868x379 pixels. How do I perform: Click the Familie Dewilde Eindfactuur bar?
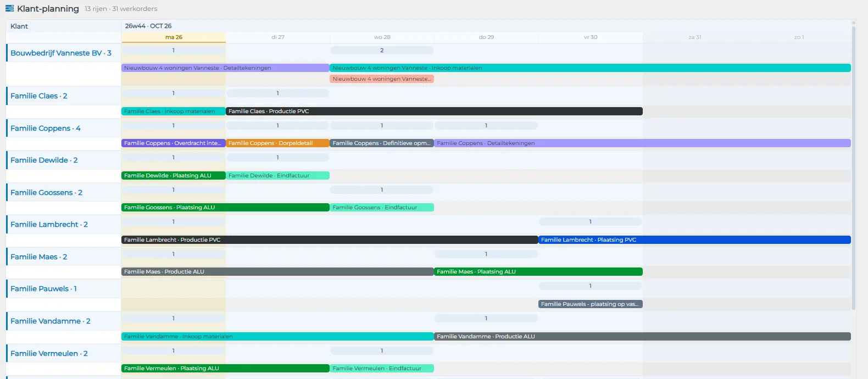pyautogui.click(x=277, y=176)
